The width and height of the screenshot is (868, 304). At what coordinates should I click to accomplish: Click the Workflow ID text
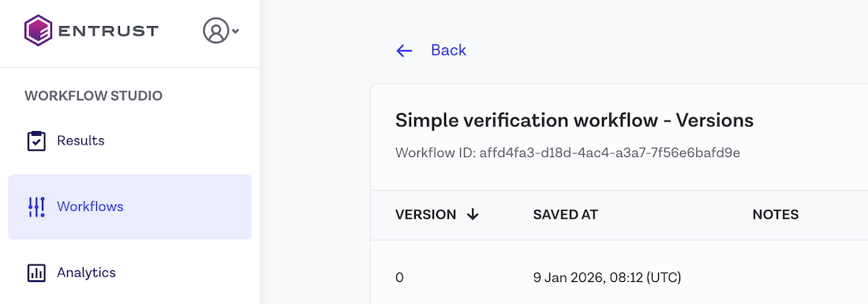click(568, 152)
